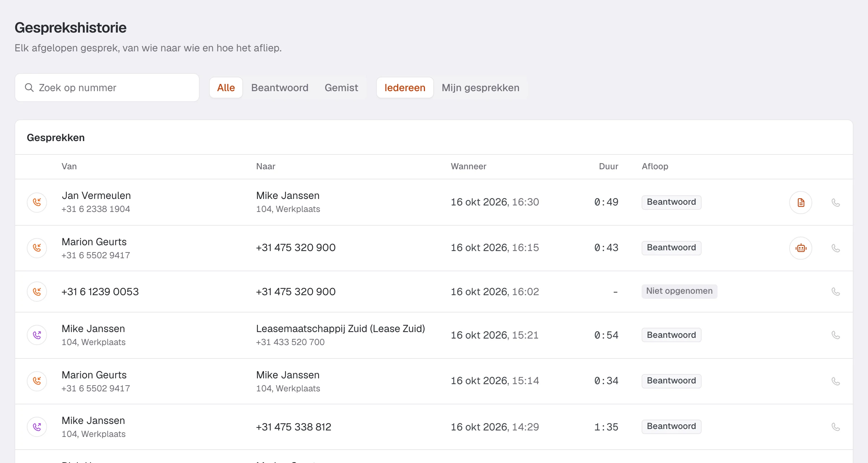This screenshot has height=463, width=868.
Task: Open the transcript document icon for Jan Vermeulen call
Action: pos(801,203)
